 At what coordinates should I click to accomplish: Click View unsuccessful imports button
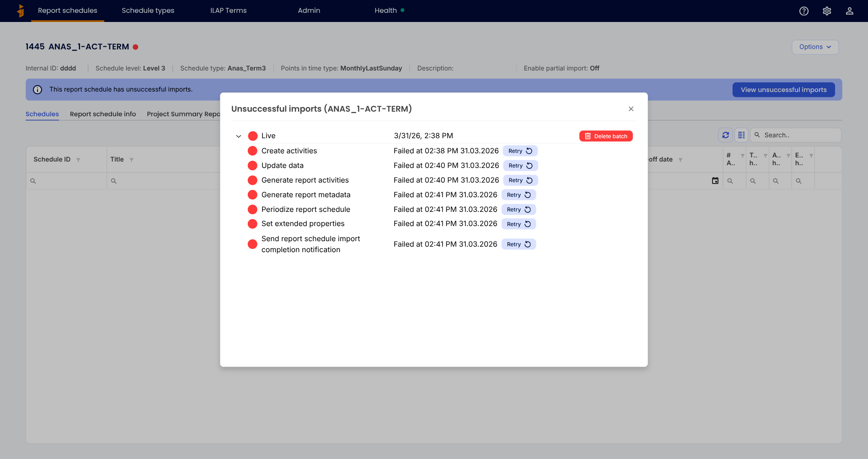783,90
